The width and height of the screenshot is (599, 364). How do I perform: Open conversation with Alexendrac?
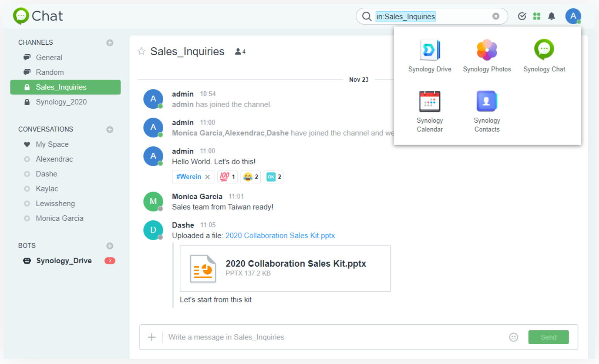[x=66, y=159]
